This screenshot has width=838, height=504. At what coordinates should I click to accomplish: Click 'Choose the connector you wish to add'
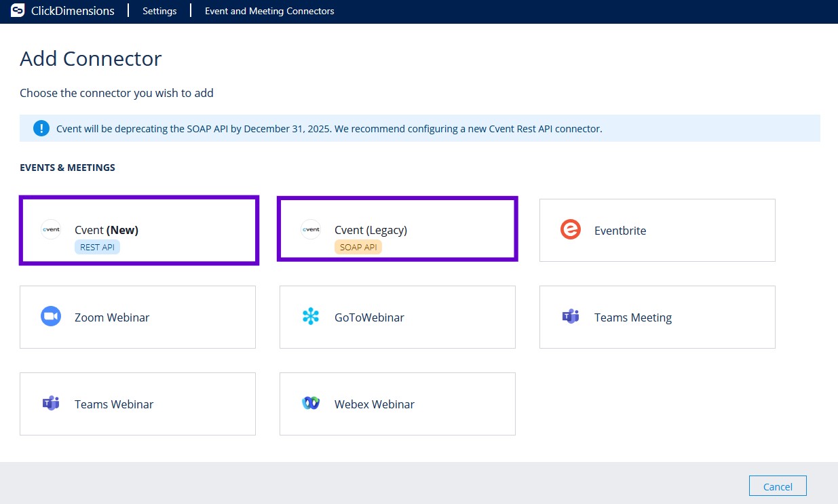[117, 93]
